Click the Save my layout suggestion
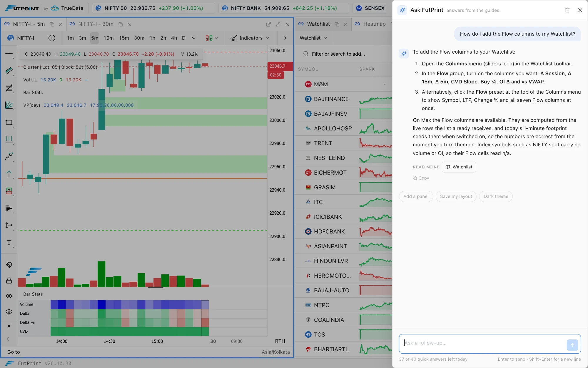 point(456,196)
